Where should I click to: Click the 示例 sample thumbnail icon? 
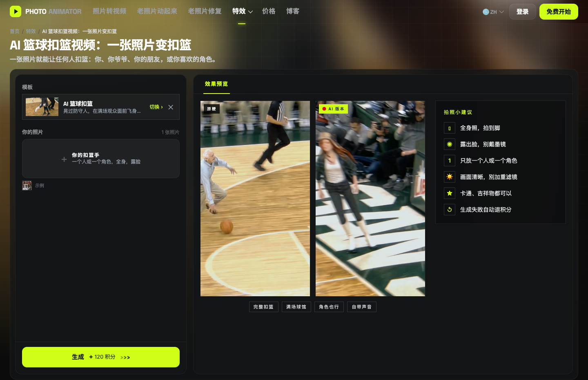click(x=27, y=186)
